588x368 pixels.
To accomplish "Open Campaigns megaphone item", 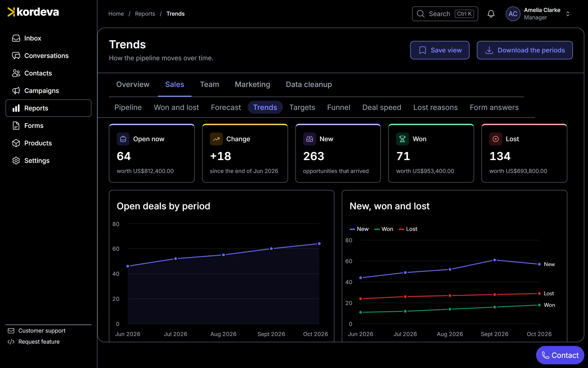I will click(48, 91).
